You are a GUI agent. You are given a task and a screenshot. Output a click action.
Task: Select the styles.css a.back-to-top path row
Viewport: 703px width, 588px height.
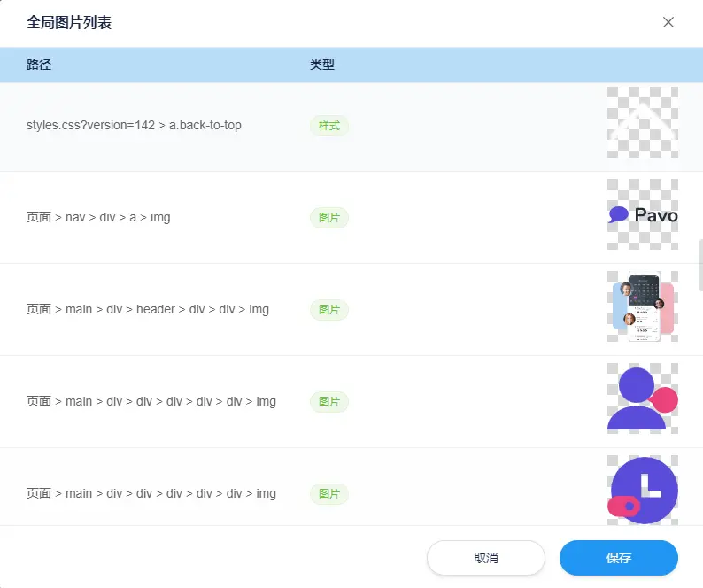[134, 126]
